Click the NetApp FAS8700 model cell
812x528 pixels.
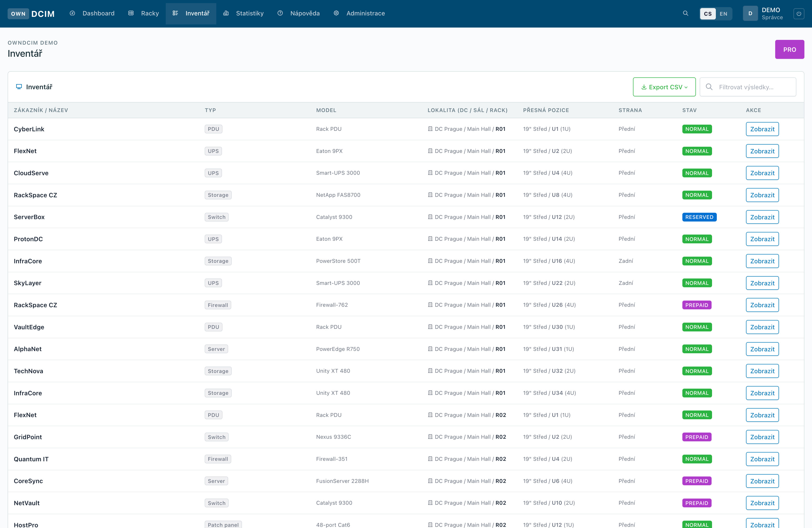click(x=338, y=195)
